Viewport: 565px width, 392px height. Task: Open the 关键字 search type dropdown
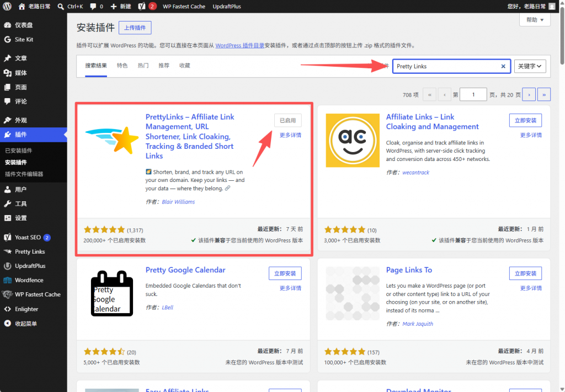tap(530, 66)
